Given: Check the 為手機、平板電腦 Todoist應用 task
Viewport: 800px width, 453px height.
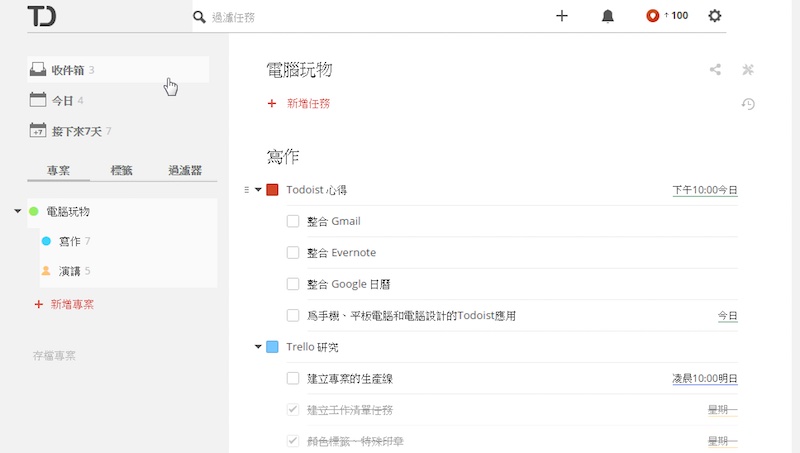Looking at the screenshot, I should 293,316.
